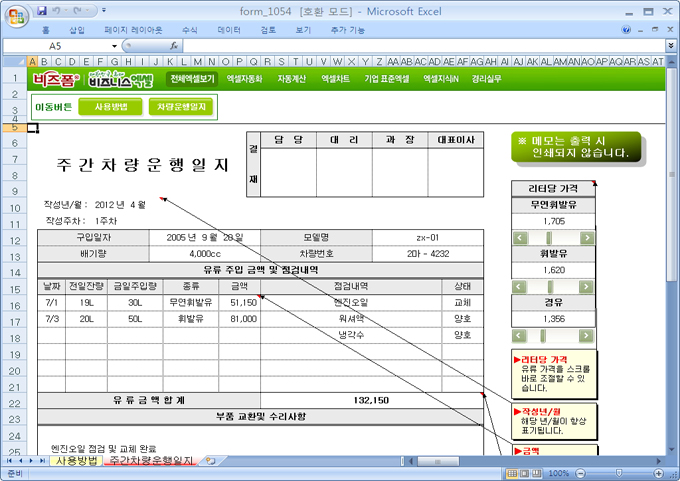
Task: Open the Office button menu
Action: (16, 16)
